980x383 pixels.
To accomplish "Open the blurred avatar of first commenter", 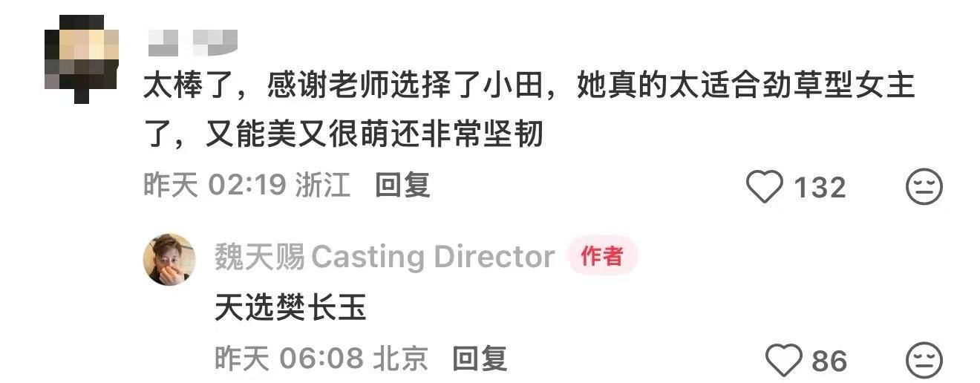I will pos(81,56).
